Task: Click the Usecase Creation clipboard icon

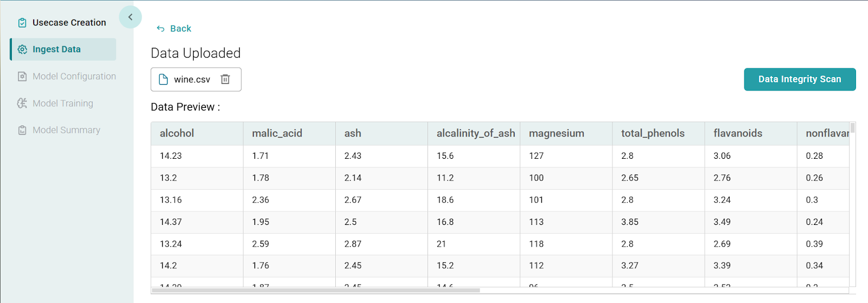Action: (22, 23)
